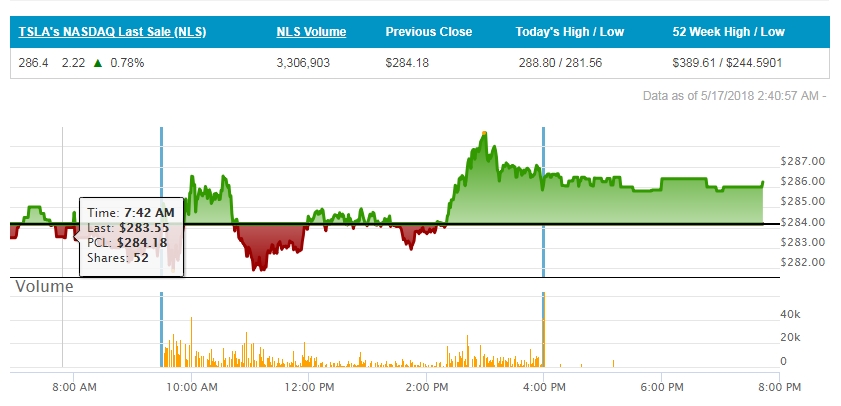
Task: Click the orange high-point dot on the price chart
Action: (484, 133)
